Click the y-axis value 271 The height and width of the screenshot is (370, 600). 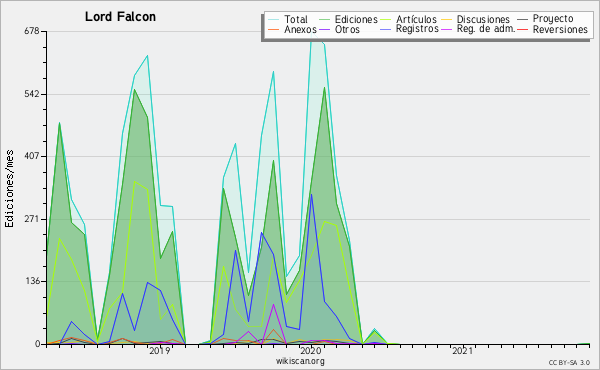[32, 219]
